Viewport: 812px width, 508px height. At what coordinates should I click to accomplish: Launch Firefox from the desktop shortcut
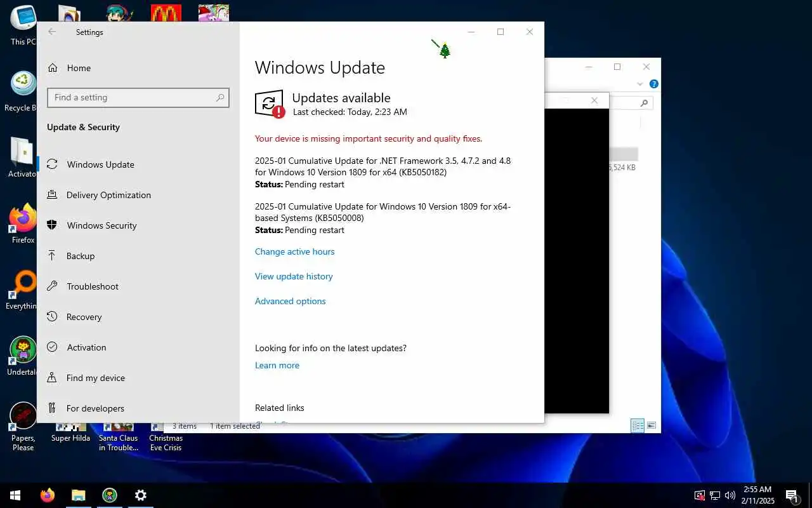pos(23,224)
